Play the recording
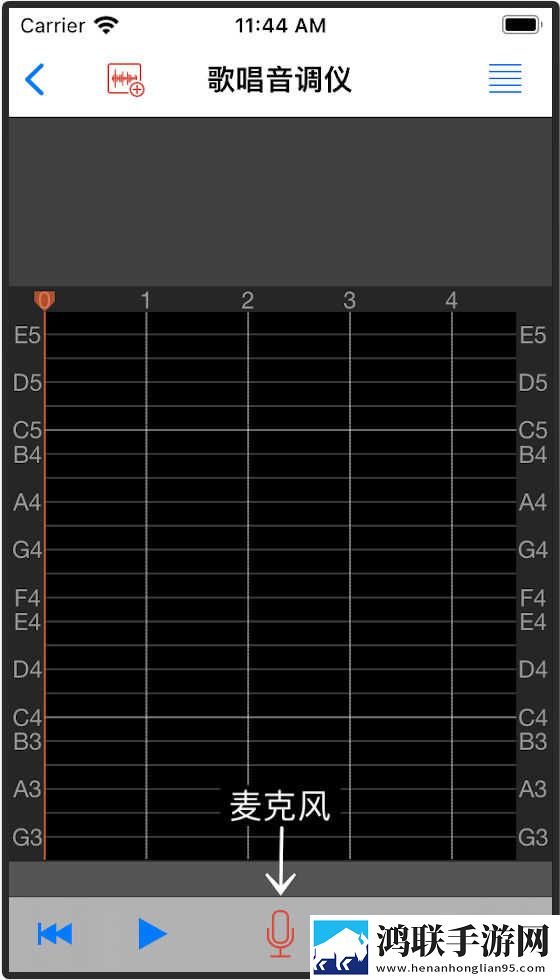The width and height of the screenshot is (560, 980). pos(152,934)
